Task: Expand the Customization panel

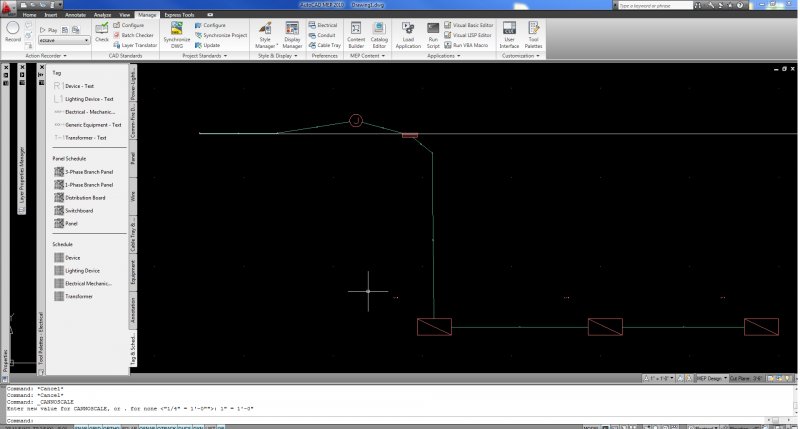Action: 520,56
